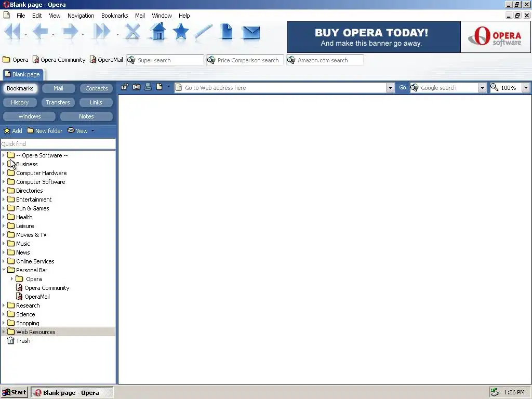The height and width of the screenshot is (399, 532).
Task: Click the Google search icon
Action: [x=414, y=88]
